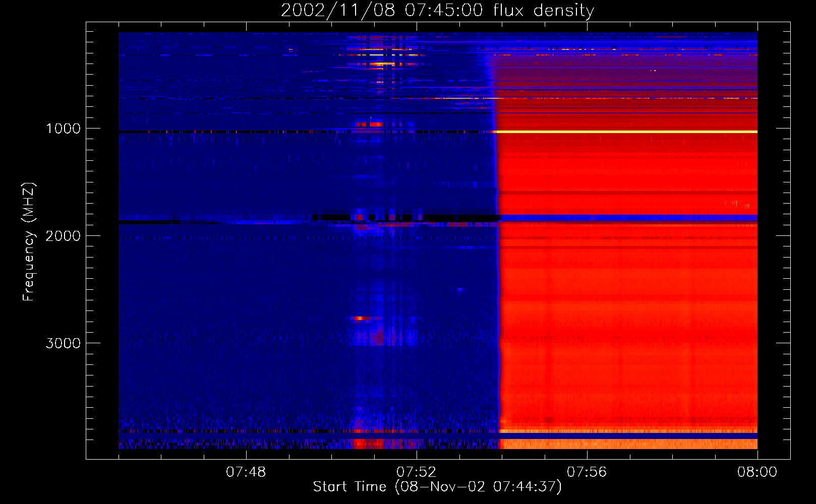Click the plot title '2002/11/08 07:45:00 flux density'

click(x=437, y=10)
